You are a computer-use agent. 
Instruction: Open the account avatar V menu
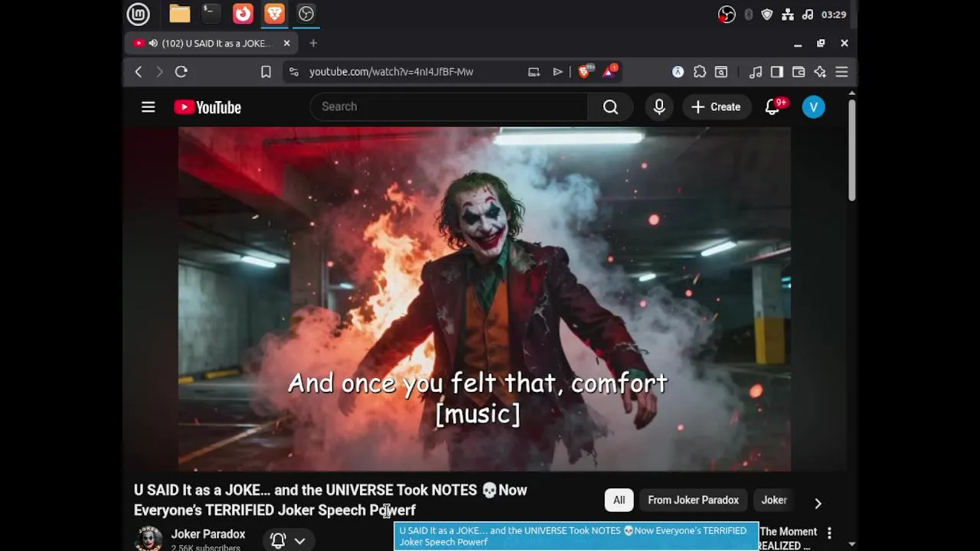(x=814, y=107)
